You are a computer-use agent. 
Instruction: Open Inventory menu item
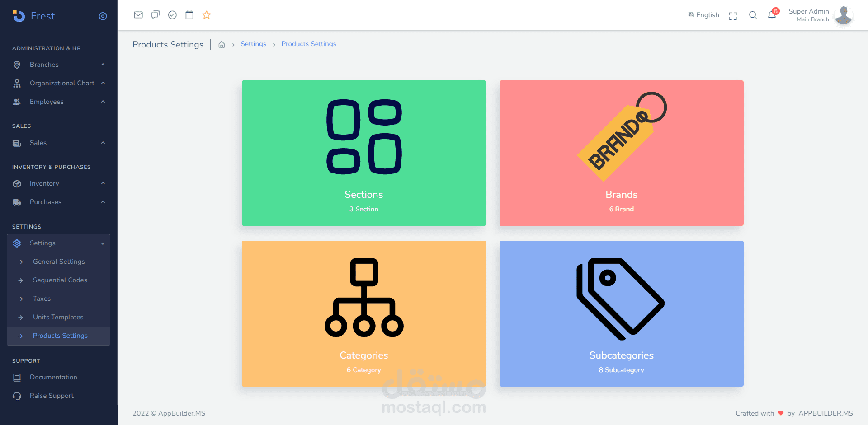[x=59, y=183]
